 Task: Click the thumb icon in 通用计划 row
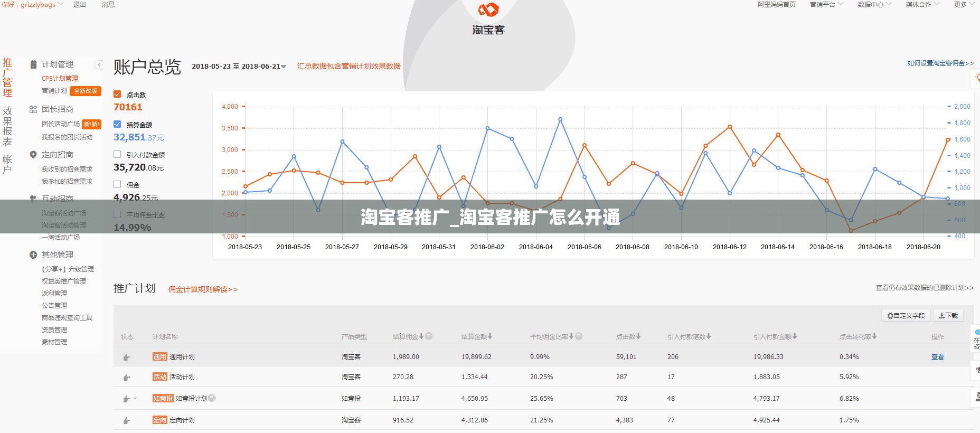[126, 357]
